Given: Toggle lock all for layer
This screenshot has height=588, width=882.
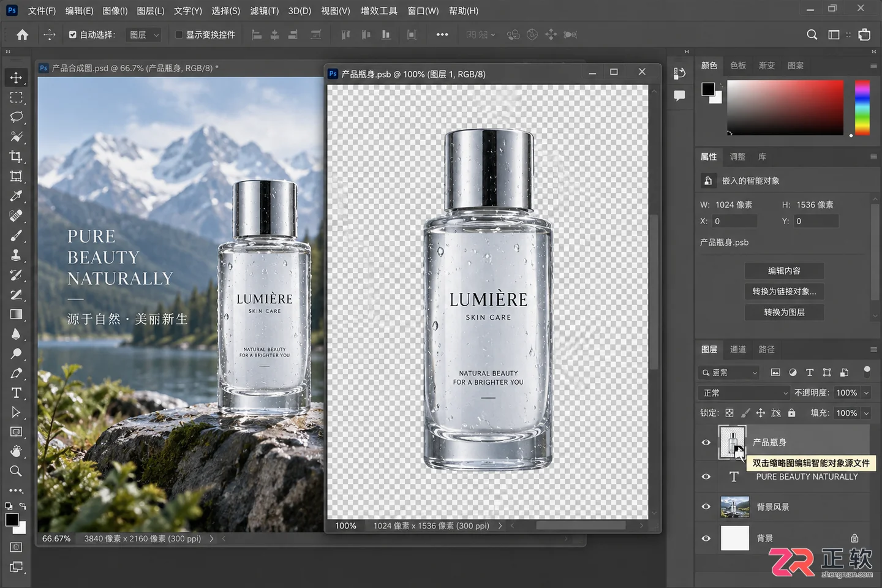Looking at the screenshot, I should point(791,413).
